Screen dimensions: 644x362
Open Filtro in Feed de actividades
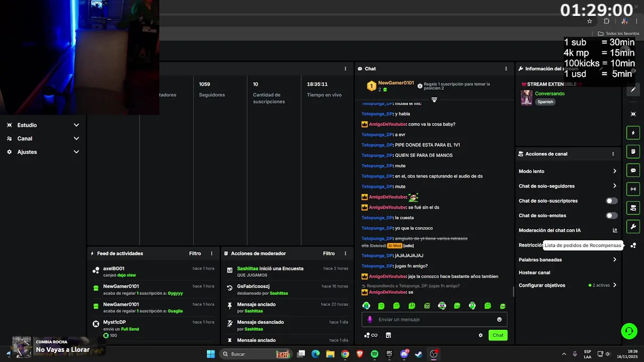coord(195,253)
